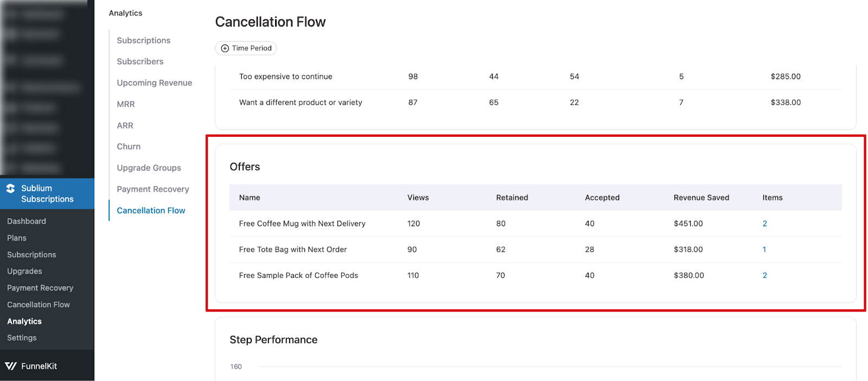The height and width of the screenshot is (381, 868).
Task: Open Subscriptions in the dark sidebar
Action: pos(31,255)
